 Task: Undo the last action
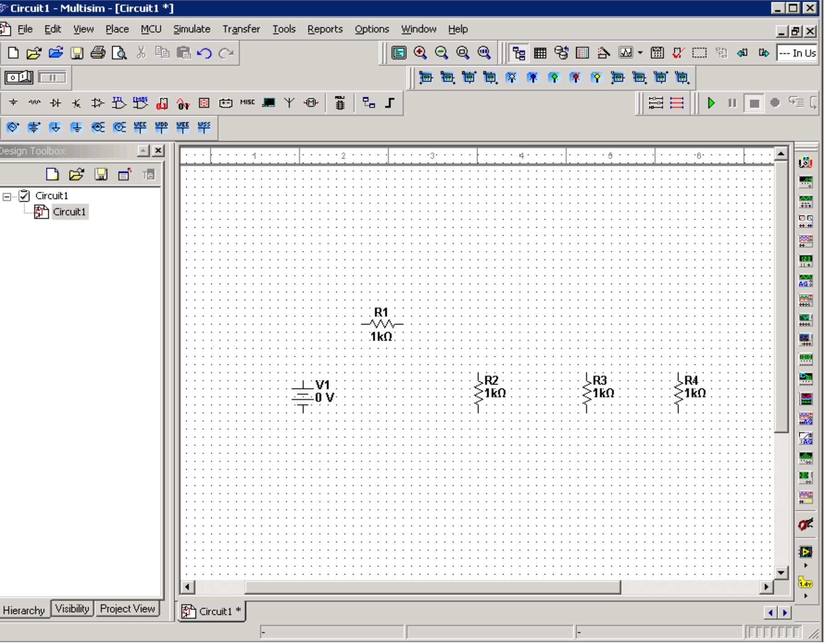[204, 54]
